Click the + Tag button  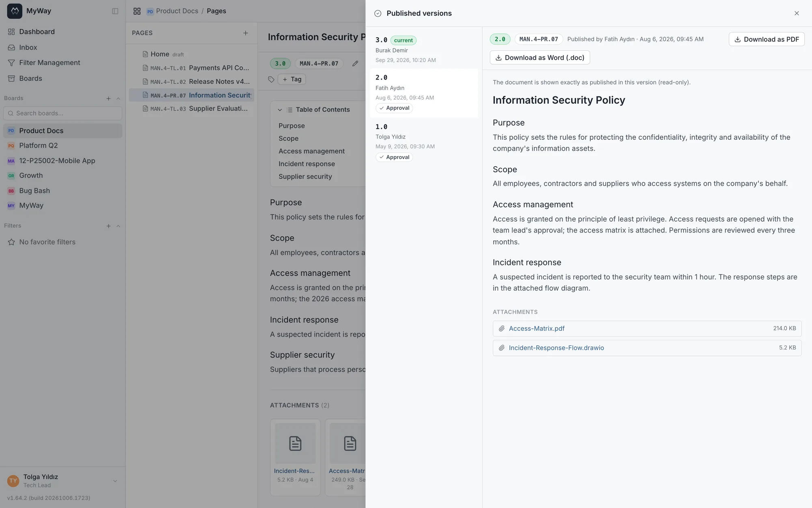click(292, 79)
